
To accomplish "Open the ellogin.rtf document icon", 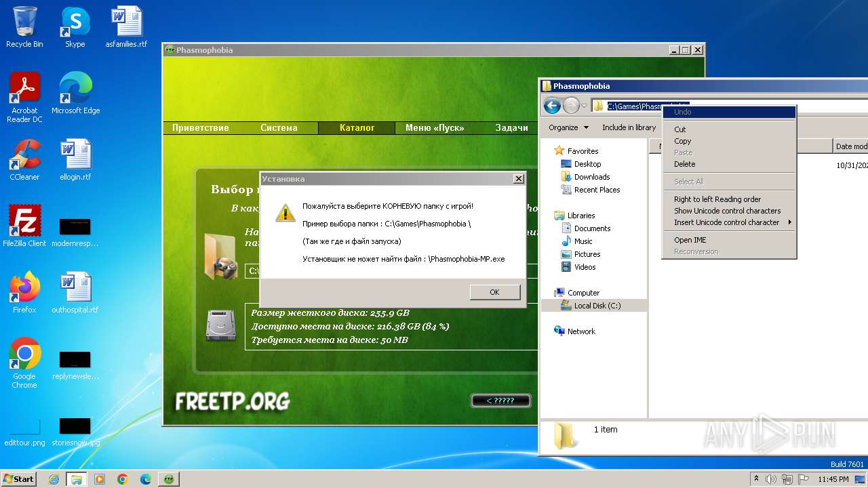I will [75, 160].
